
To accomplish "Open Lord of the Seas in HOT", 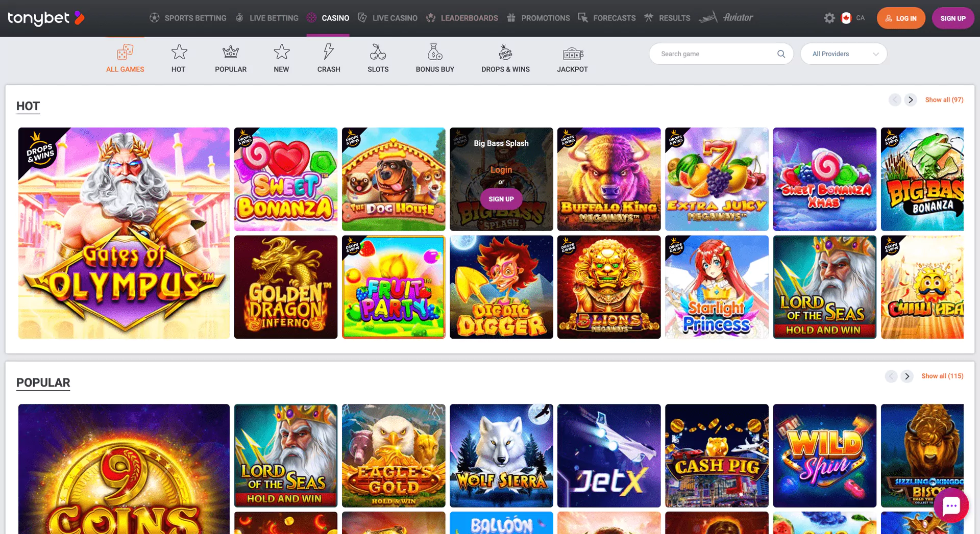I will point(825,287).
